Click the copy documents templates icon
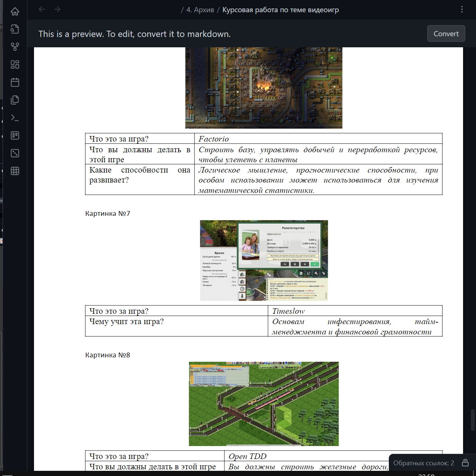The image size is (476, 476). tap(15, 100)
